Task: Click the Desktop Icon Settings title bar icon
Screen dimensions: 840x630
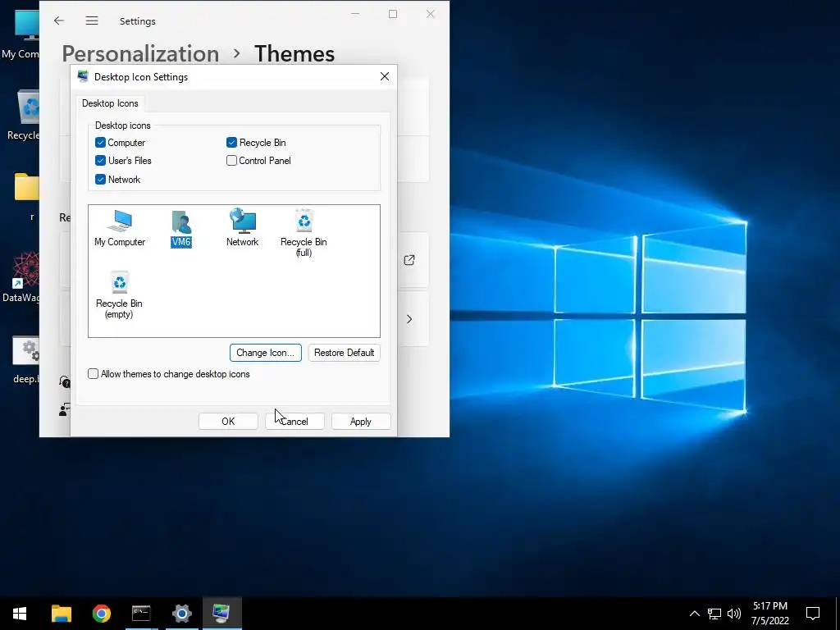Action: [83, 76]
